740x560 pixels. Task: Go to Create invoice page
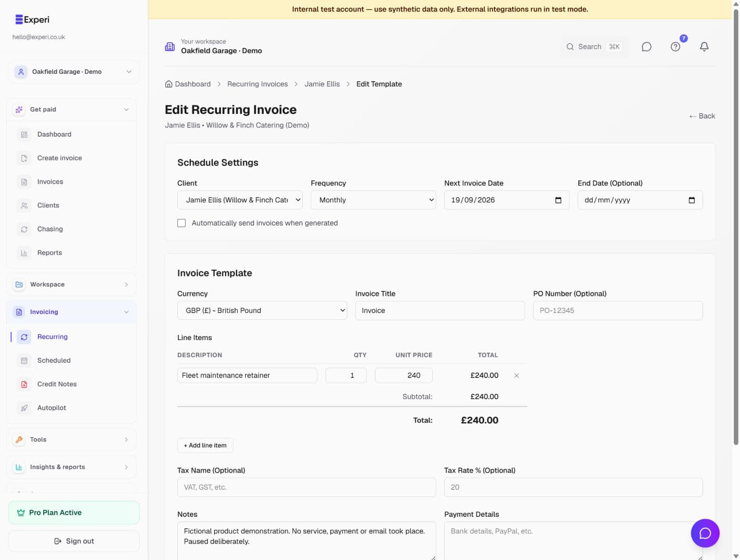click(x=71, y=158)
